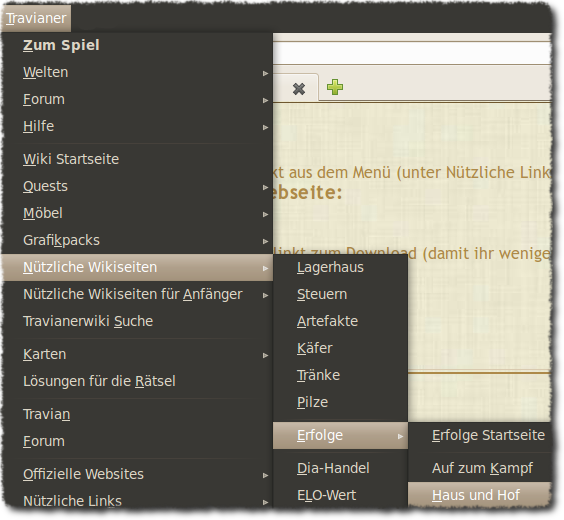Click the browser address bar field
Image resolution: width=564 pixels, height=520 pixels.
coord(412,54)
